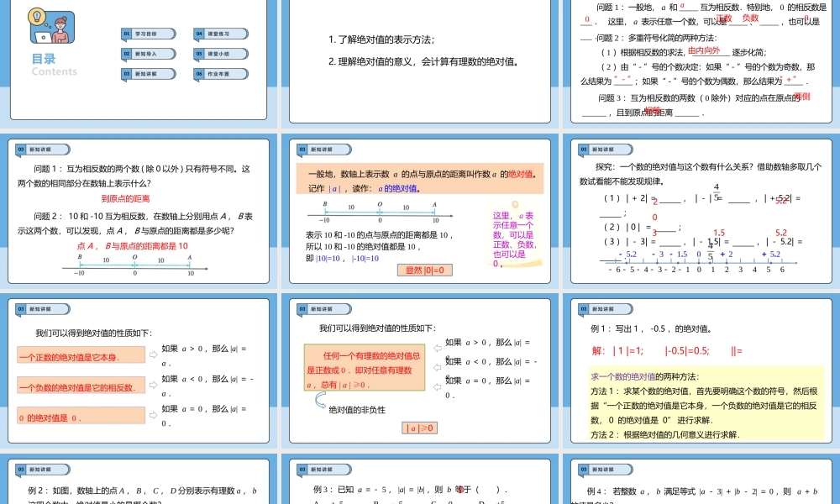Open the learning objectives slide thumbnail

pyautogui.click(x=420, y=61)
